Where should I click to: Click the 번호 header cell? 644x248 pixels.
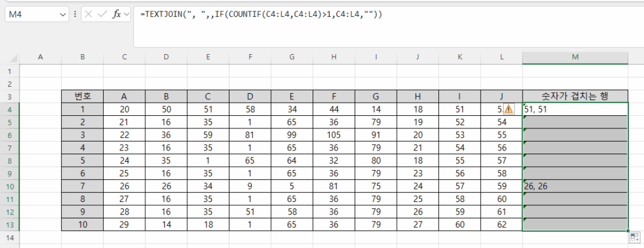coord(82,96)
